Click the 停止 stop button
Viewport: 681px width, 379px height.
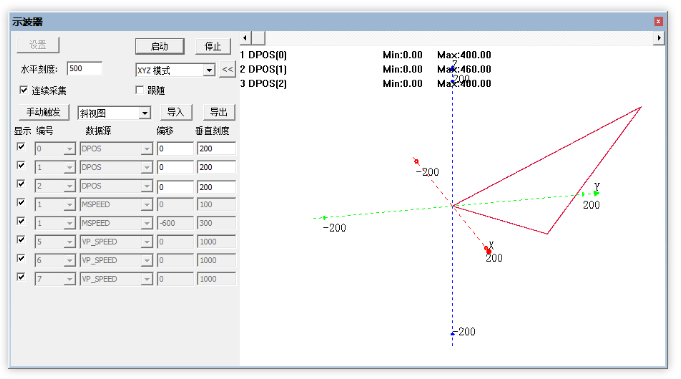[213, 46]
